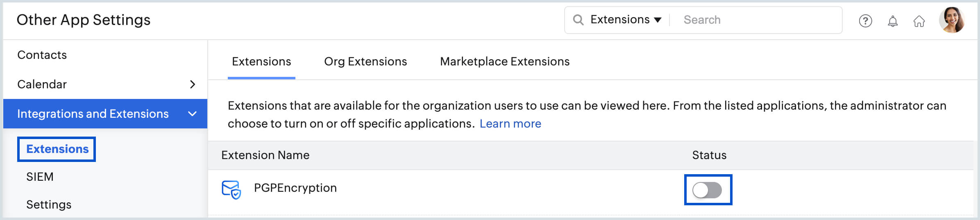
Task: Expand the Calendar chevron arrow
Action: tap(193, 84)
